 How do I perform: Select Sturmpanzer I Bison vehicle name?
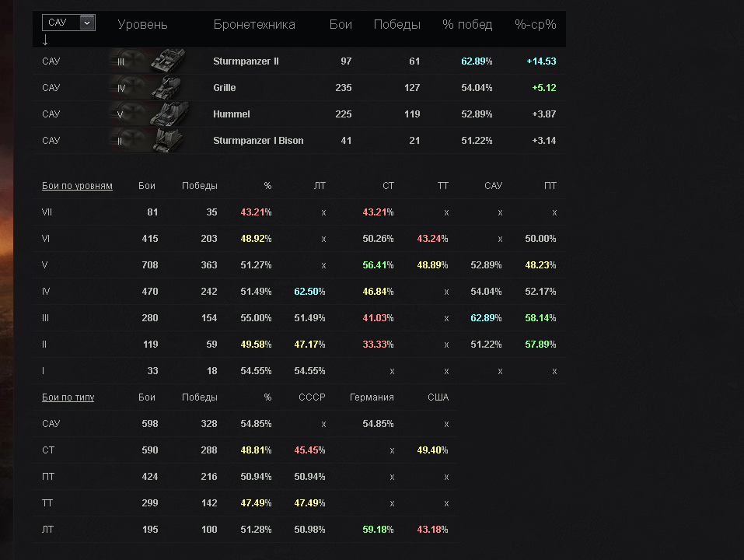[x=258, y=141]
